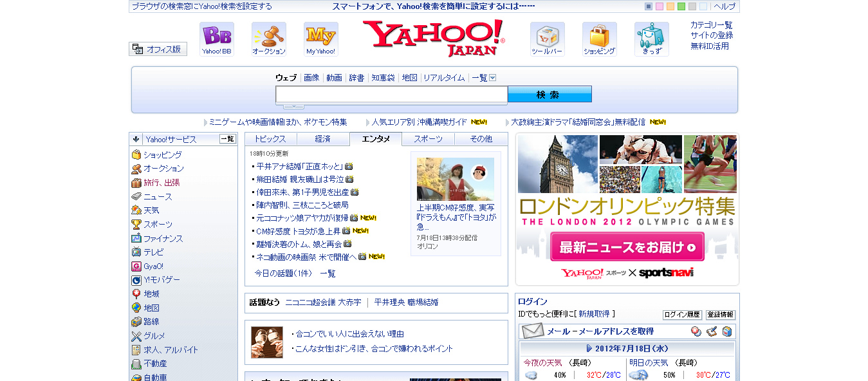Open the news photo thumbnail of girl

tap(456, 179)
